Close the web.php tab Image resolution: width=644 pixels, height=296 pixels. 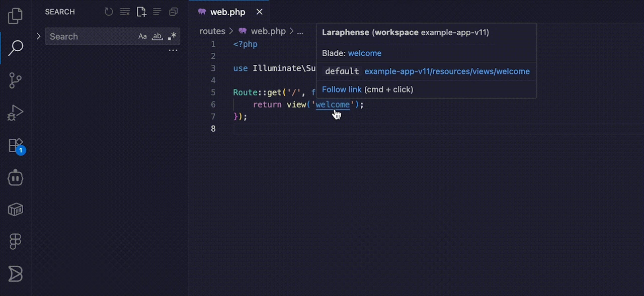tap(260, 12)
